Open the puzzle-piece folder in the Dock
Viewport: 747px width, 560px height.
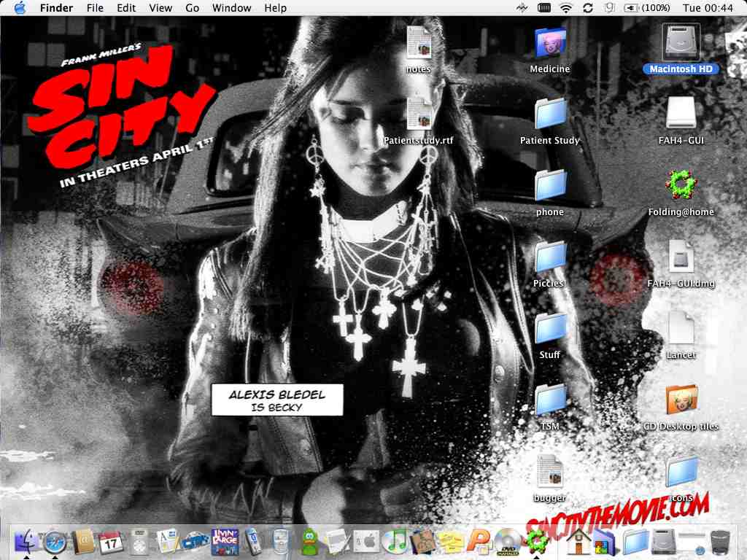(605, 542)
